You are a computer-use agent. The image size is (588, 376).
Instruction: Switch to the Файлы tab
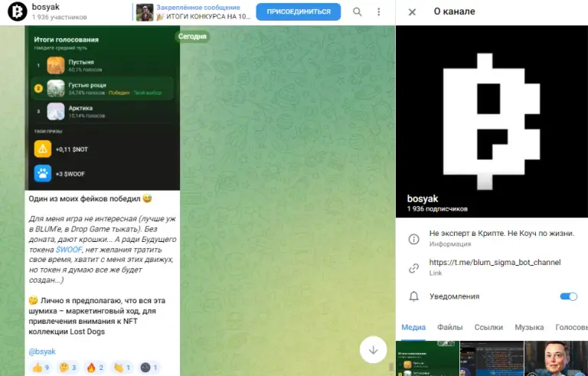point(449,327)
